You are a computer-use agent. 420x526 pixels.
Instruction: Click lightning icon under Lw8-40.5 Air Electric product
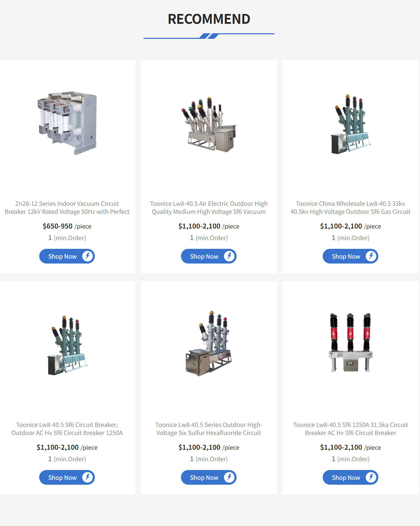[x=229, y=256]
